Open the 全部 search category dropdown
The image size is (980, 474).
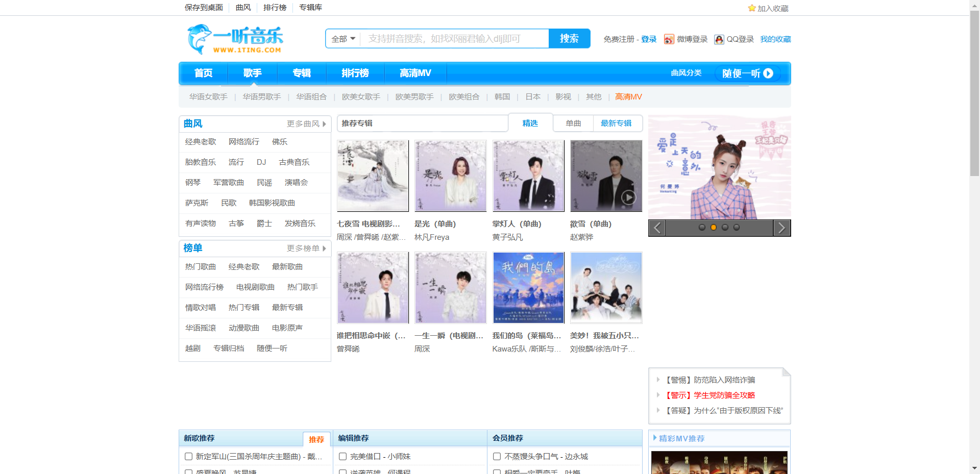[x=343, y=38]
